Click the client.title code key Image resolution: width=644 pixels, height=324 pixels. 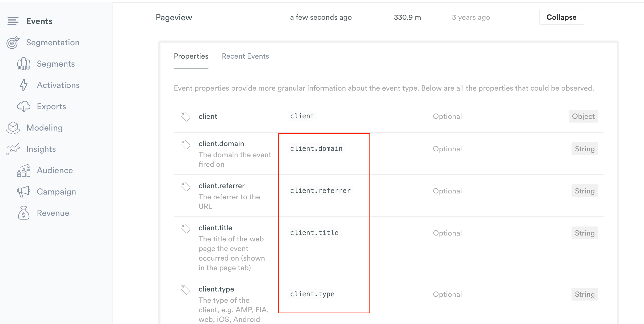(314, 233)
